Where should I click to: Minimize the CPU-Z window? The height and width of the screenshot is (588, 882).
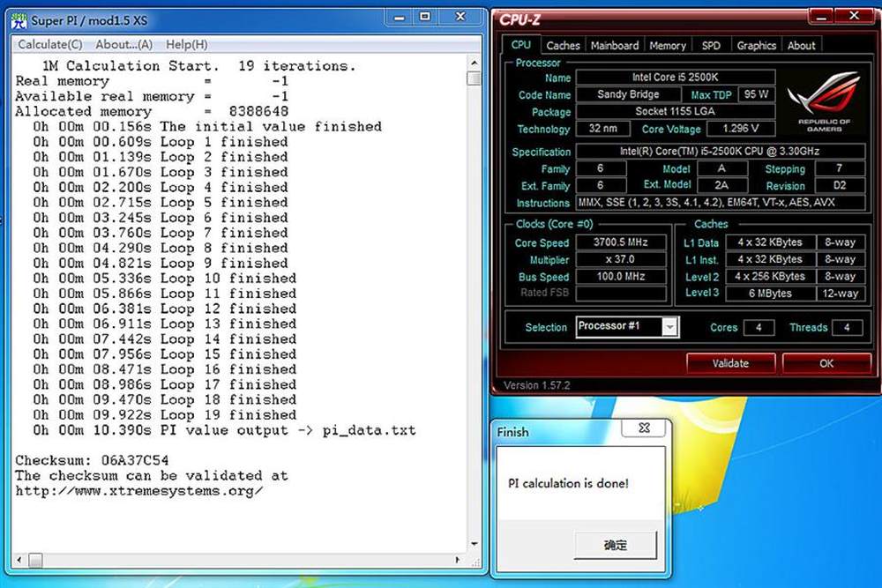tap(820, 16)
